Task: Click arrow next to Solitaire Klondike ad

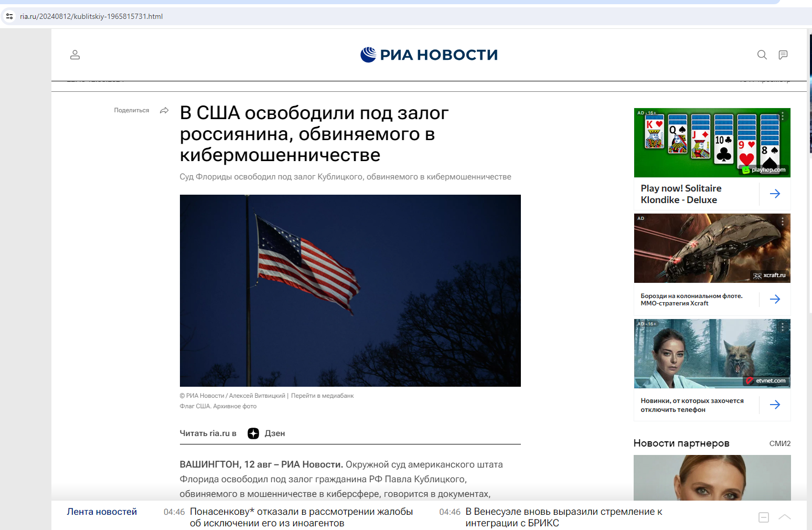Action: [775, 194]
